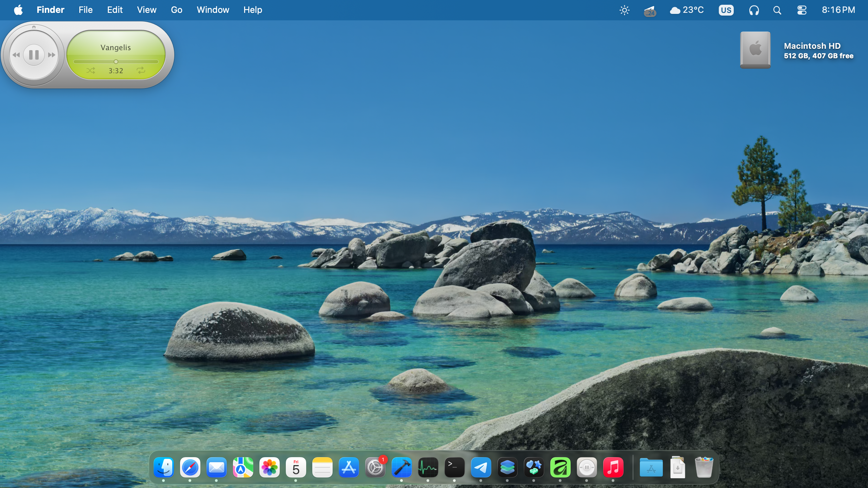Open Telegram from the Dock
868x488 pixels.
click(481, 468)
